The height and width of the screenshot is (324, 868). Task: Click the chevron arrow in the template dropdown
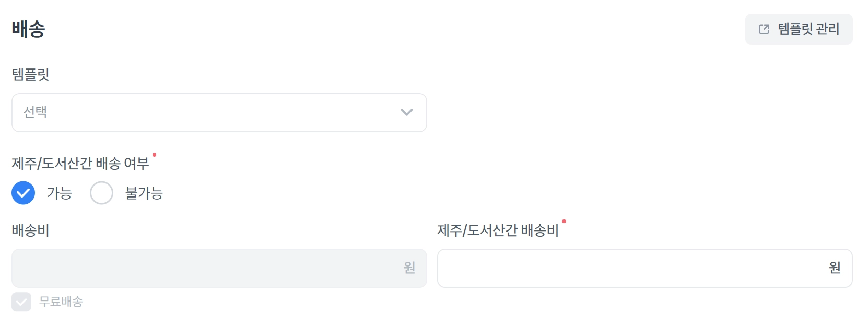tap(406, 112)
